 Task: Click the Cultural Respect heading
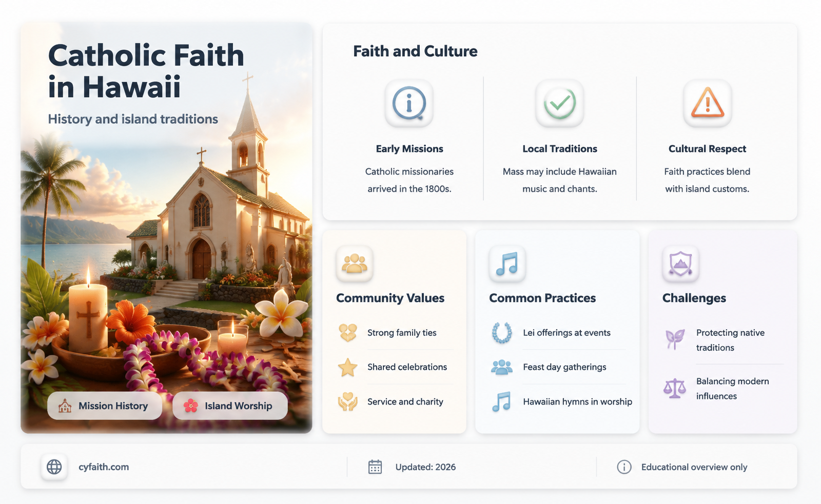click(707, 149)
